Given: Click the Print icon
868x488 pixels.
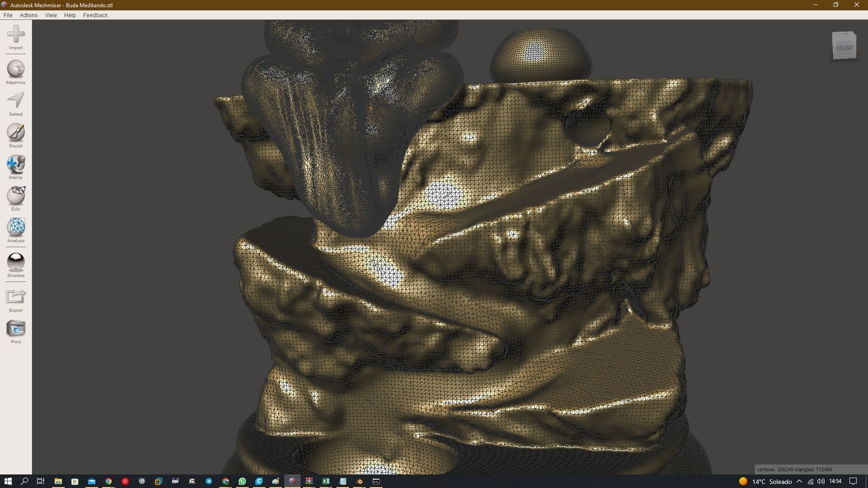Looking at the screenshot, I should tap(16, 328).
